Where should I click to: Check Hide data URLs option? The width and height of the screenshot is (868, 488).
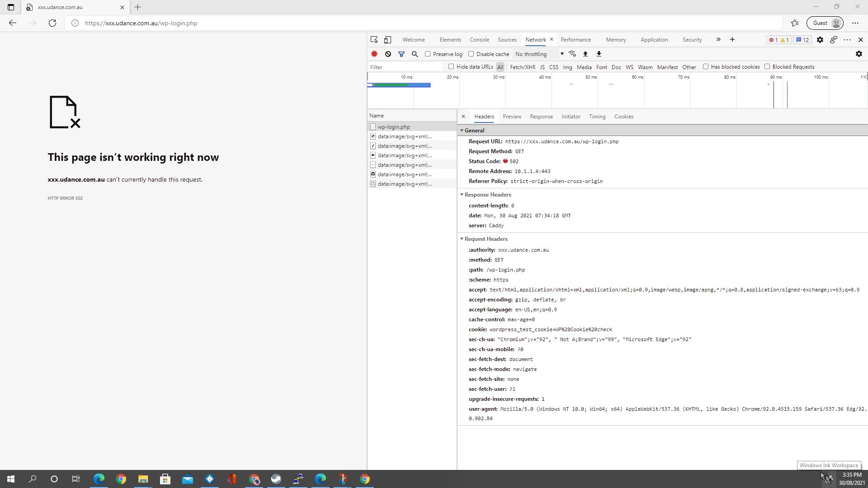click(x=451, y=66)
